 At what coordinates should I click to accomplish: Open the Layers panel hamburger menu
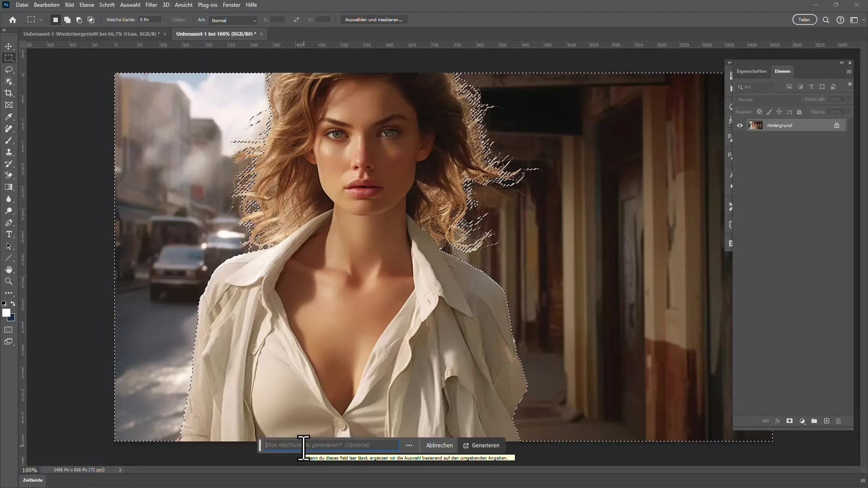pos(849,71)
